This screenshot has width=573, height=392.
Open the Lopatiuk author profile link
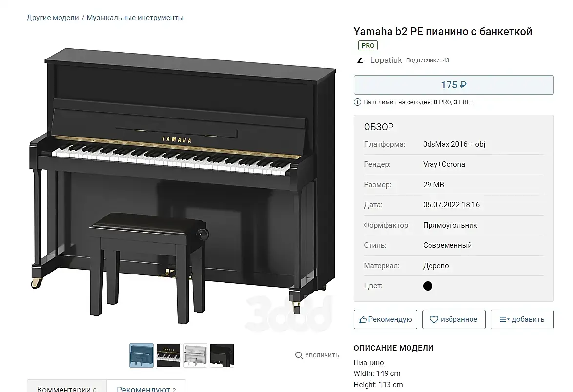point(386,60)
